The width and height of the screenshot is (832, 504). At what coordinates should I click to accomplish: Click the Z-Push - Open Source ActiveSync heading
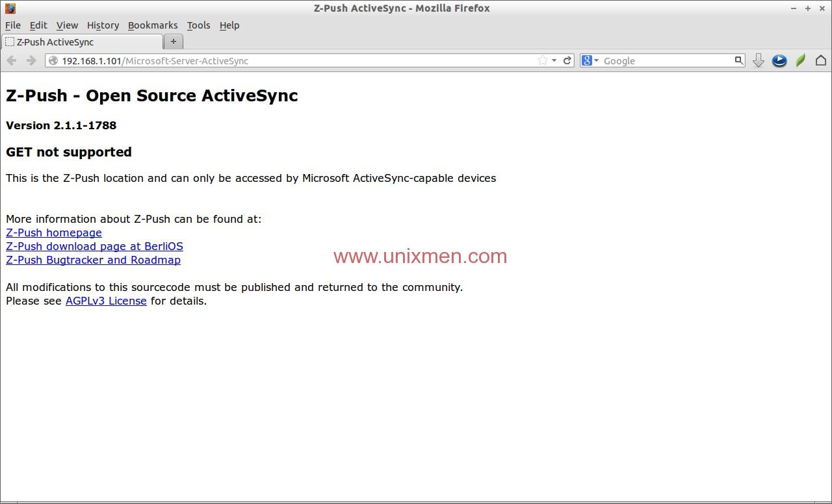(x=152, y=95)
